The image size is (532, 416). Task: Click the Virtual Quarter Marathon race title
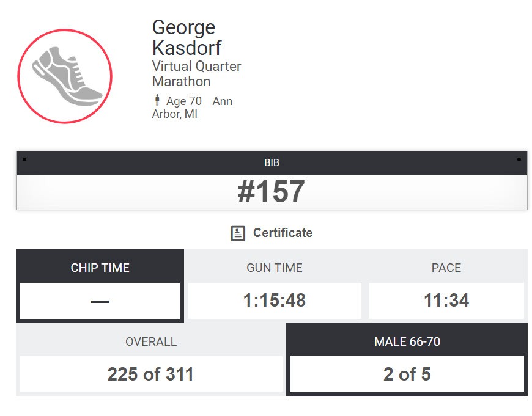point(196,74)
